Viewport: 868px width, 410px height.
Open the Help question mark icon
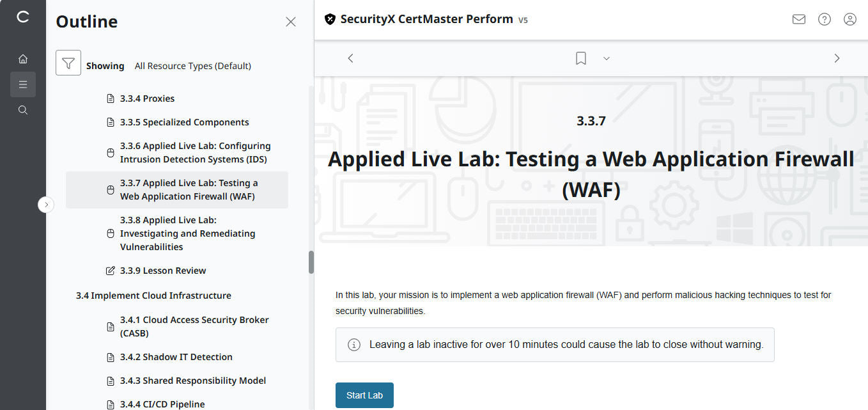pyautogui.click(x=825, y=19)
